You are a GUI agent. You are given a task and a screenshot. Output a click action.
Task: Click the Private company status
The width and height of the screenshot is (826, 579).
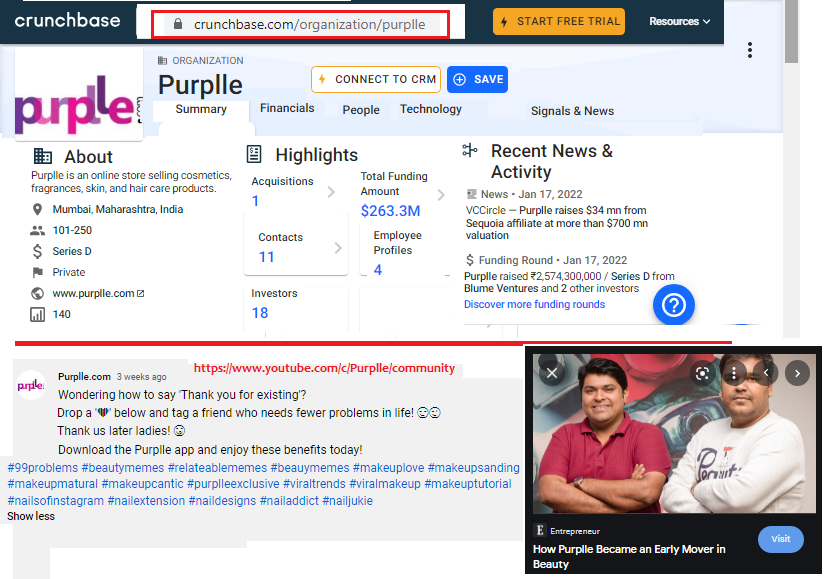tap(68, 272)
